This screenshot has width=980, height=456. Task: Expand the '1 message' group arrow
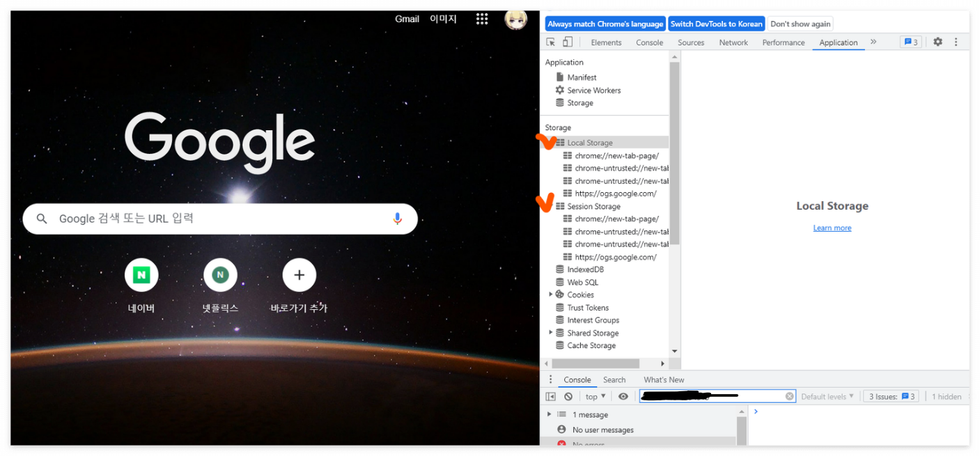549,414
